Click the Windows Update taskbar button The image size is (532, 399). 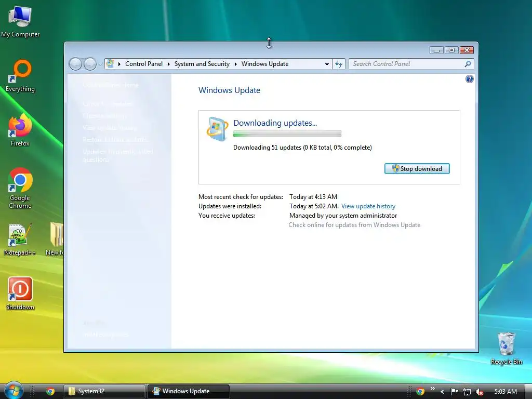click(188, 391)
